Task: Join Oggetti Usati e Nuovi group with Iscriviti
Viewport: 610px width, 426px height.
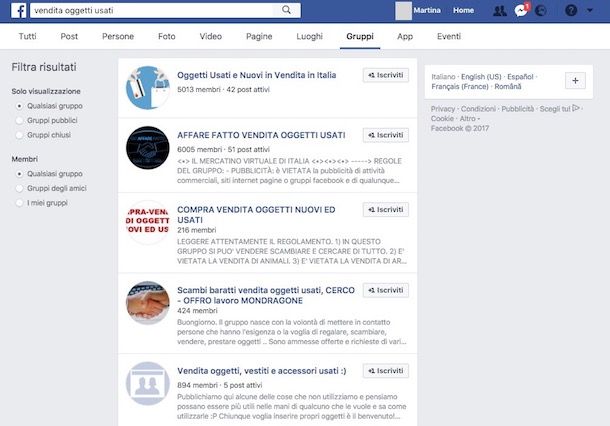Action: coord(386,75)
